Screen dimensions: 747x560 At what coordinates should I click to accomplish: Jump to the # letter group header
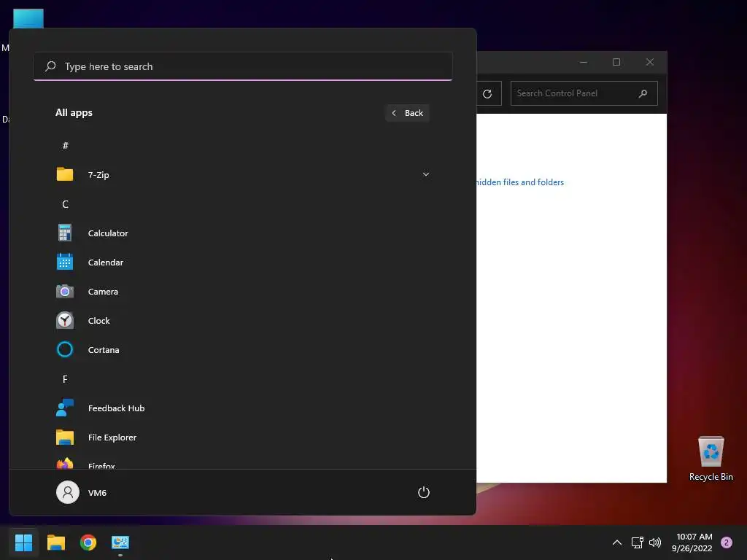(x=65, y=145)
